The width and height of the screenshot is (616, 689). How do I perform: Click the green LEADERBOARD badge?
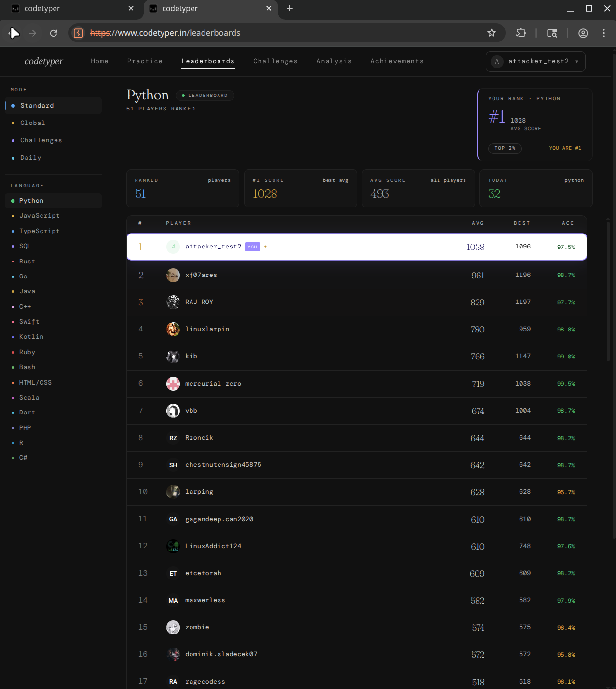pos(205,96)
